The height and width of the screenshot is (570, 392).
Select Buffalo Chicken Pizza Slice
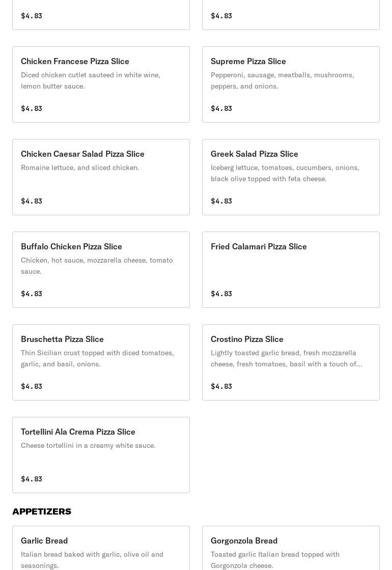(x=101, y=270)
